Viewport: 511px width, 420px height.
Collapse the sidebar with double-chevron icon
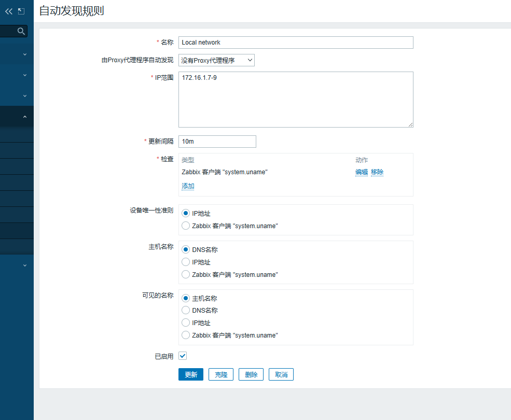(x=9, y=11)
